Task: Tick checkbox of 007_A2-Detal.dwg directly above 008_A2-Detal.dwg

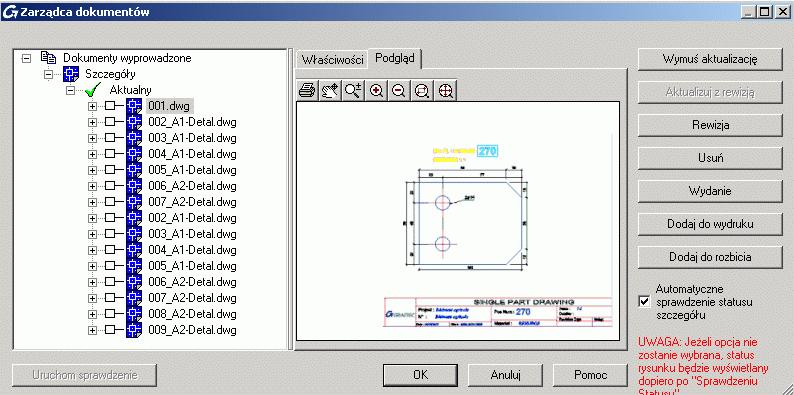Action: [110, 298]
